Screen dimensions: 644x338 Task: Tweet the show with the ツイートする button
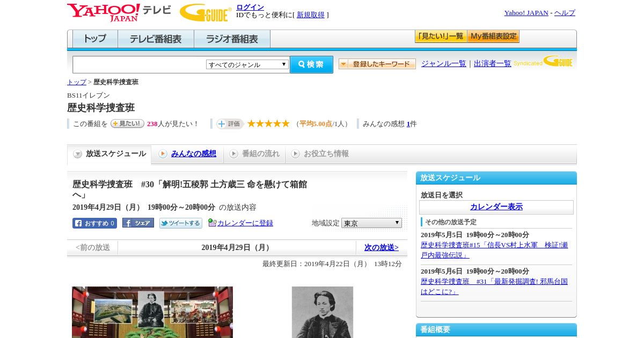(181, 223)
